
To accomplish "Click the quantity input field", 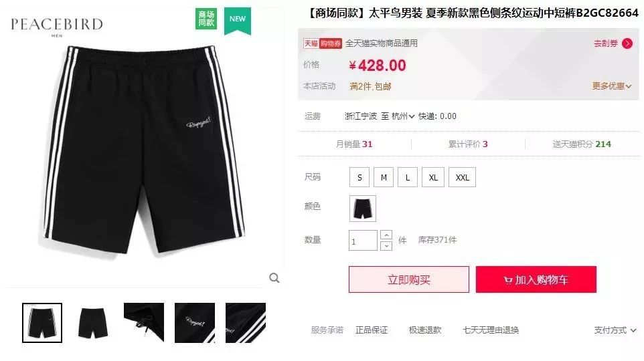I will (x=363, y=241).
